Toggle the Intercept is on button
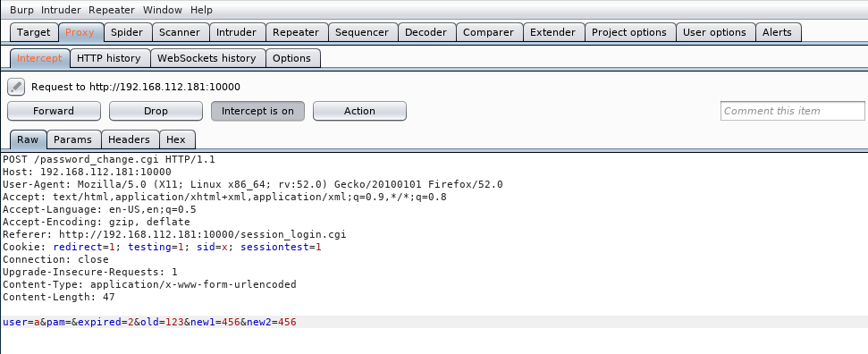The image size is (868, 354). point(257,111)
